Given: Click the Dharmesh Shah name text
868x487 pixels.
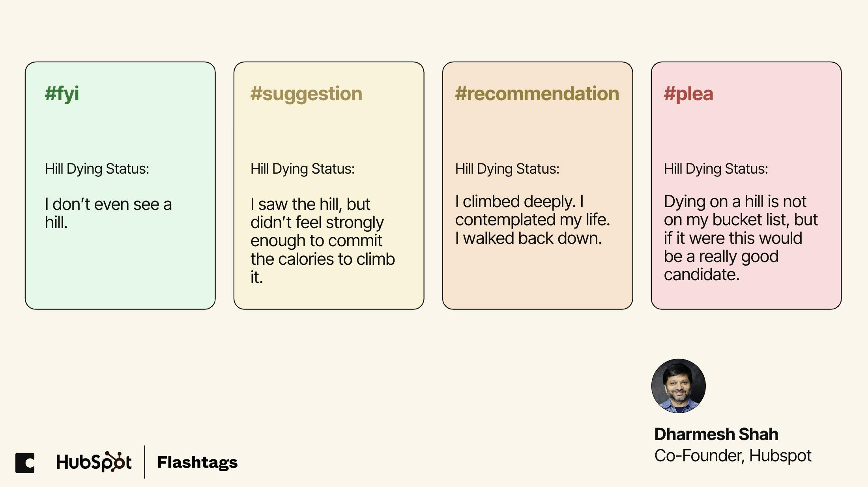Looking at the screenshot, I should coord(716,434).
